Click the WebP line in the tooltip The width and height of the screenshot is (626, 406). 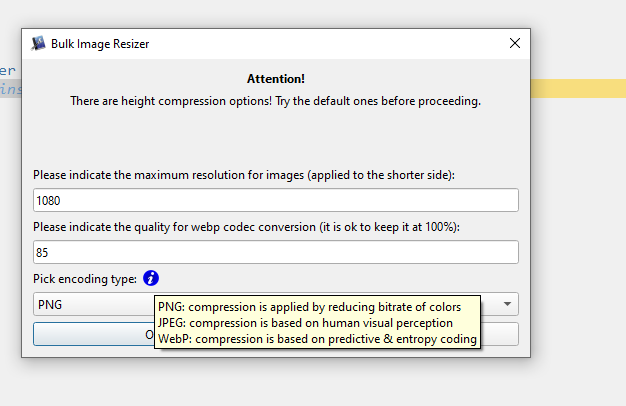coord(317,339)
